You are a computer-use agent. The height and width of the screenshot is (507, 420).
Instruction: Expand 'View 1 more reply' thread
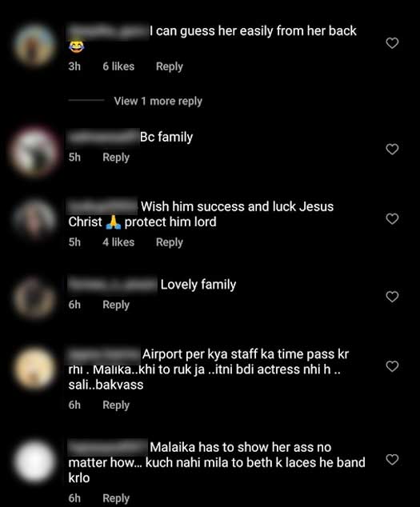point(158,102)
